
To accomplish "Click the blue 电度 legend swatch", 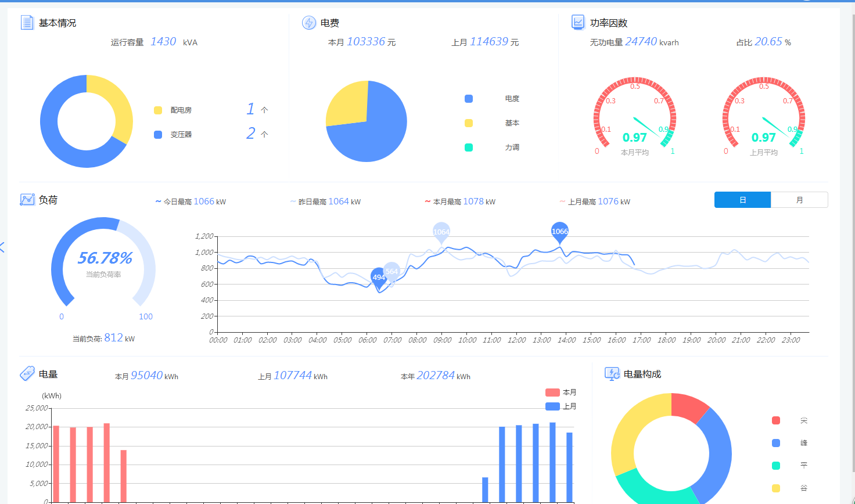I will (x=469, y=99).
